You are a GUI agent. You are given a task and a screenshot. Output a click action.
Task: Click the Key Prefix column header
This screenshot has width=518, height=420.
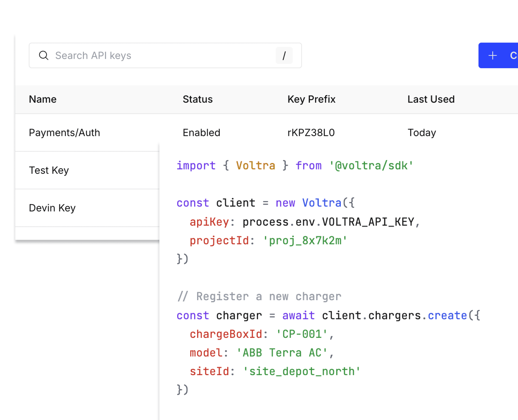(311, 99)
